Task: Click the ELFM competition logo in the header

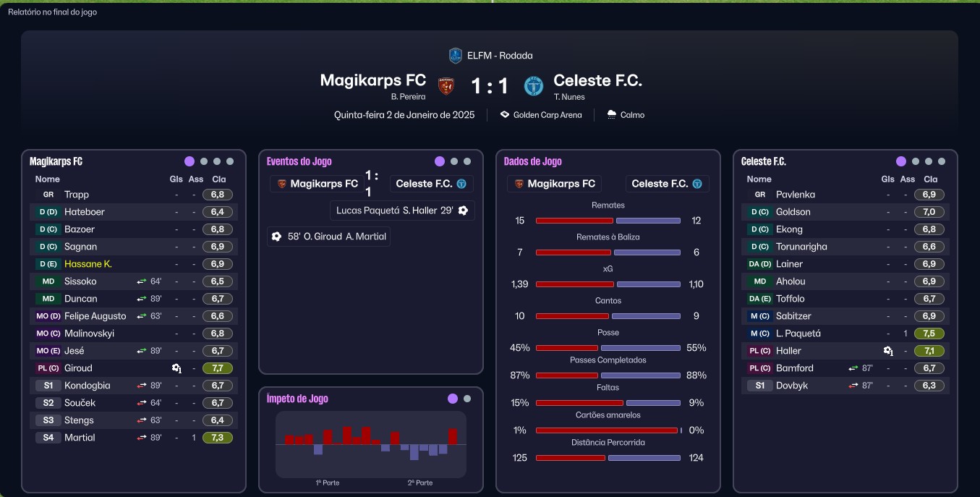Action: pos(455,56)
